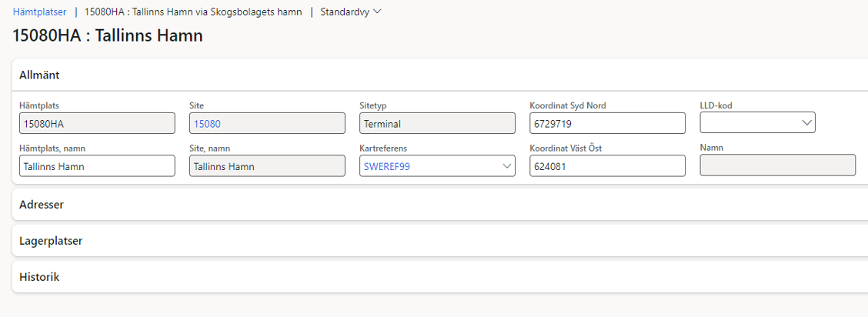This screenshot has width=868, height=317.
Task: Click the empty Namn field
Action: coord(777,165)
